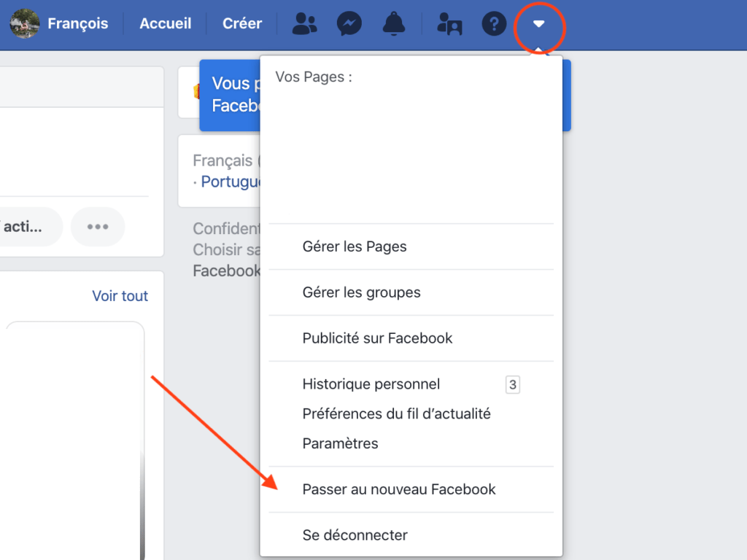Open Publicité sur Facebook menu entry
This screenshot has height=560, width=747.
click(x=377, y=338)
